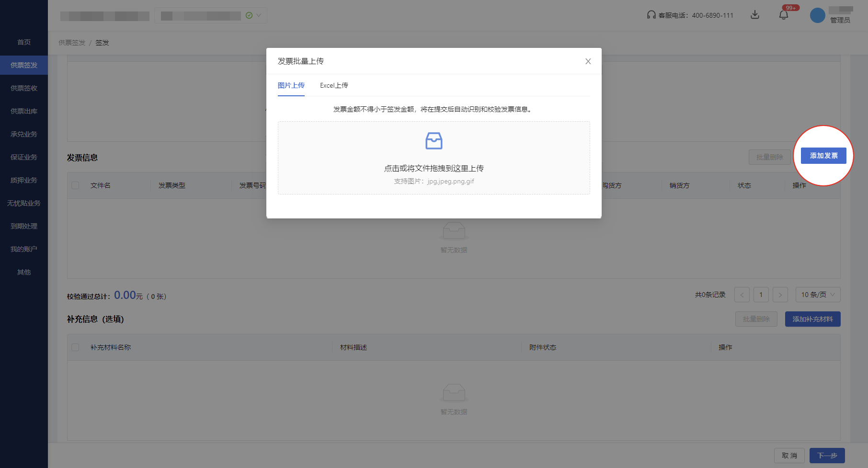Click the 添加发票 button
The width and height of the screenshot is (868, 468).
[x=823, y=156]
